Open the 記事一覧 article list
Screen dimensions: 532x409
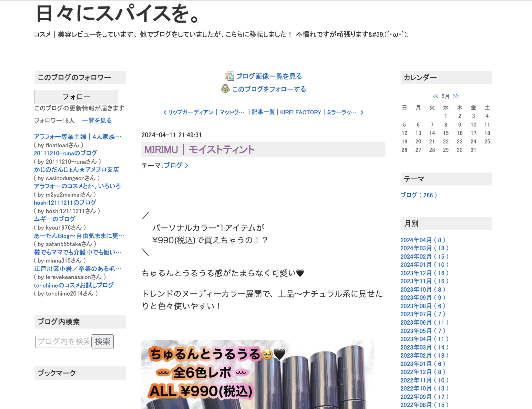tap(263, 112)
